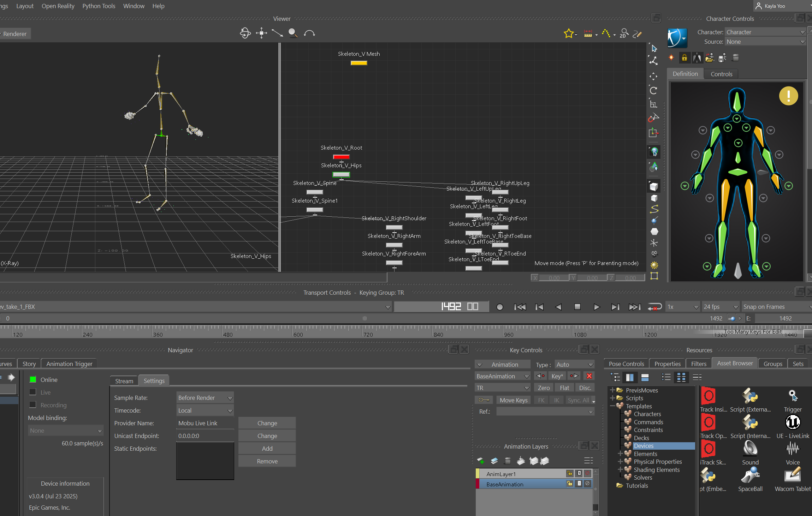The image size is (812, 516).
Task: Click the Remove static endpoint button
Action: [267, 461]
